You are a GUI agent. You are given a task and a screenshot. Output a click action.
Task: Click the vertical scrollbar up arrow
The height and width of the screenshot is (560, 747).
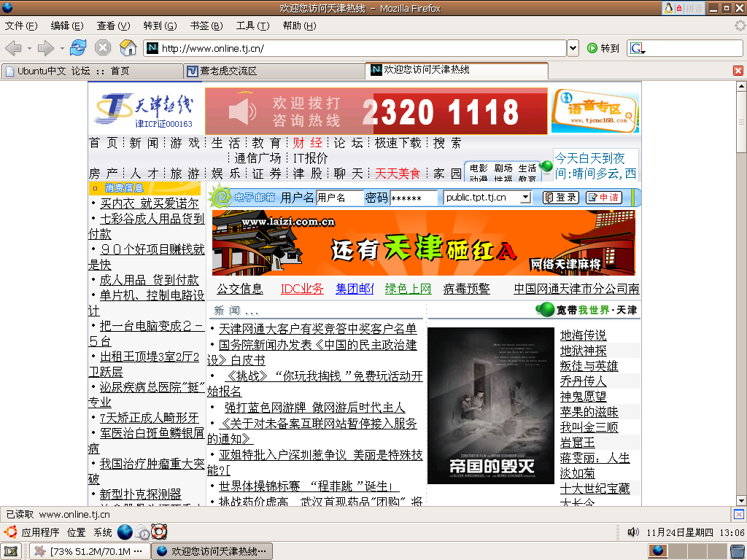[x=741, y=86]
